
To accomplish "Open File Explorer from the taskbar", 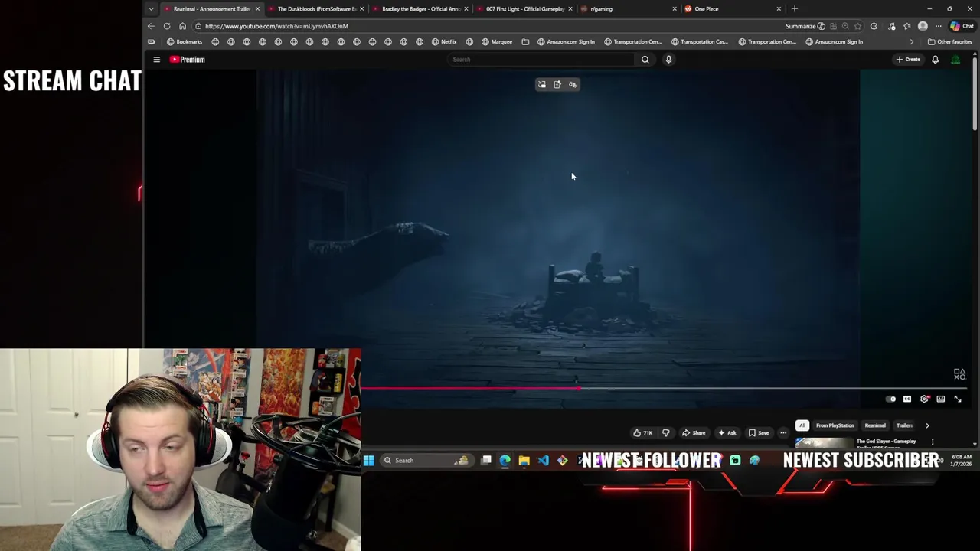I will pos(524,460).
